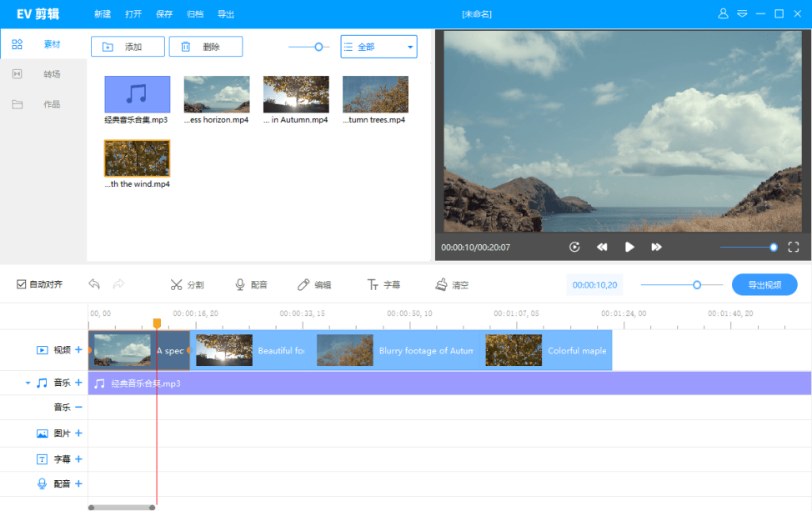Click the loop playback icon below preview
812x511 pixels.
coord(574,247)
